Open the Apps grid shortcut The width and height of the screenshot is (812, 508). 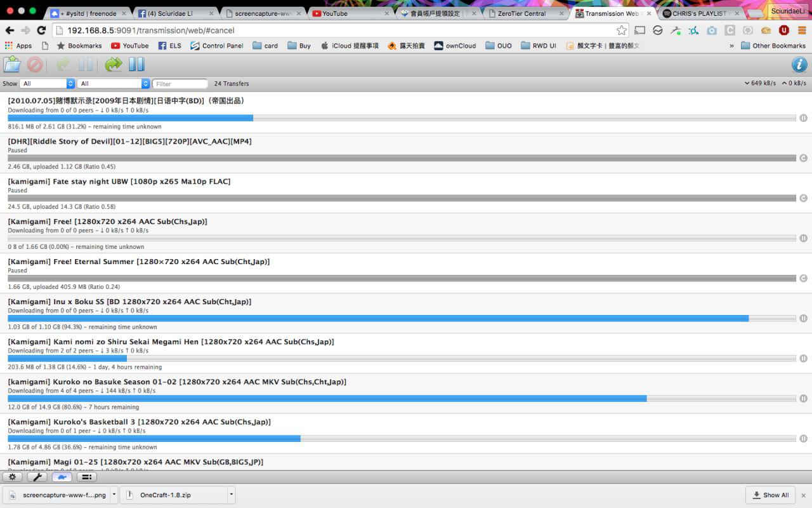(18, 46)
